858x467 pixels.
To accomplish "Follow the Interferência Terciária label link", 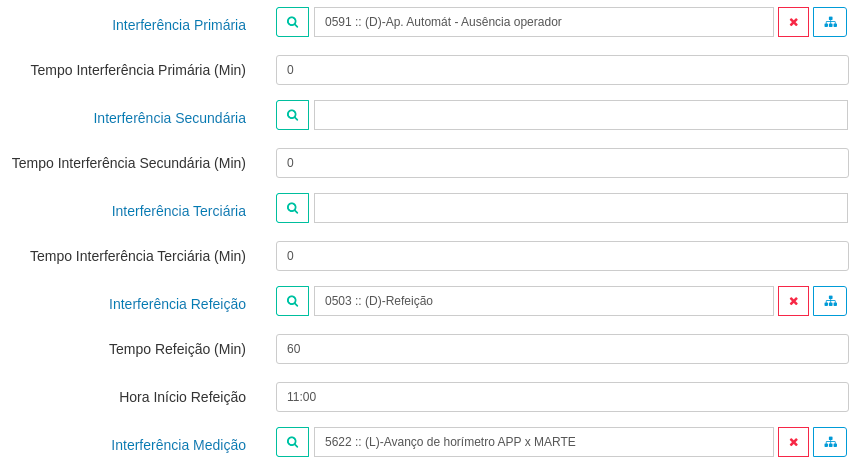I will pyautogui.click(x=179, y=211).
